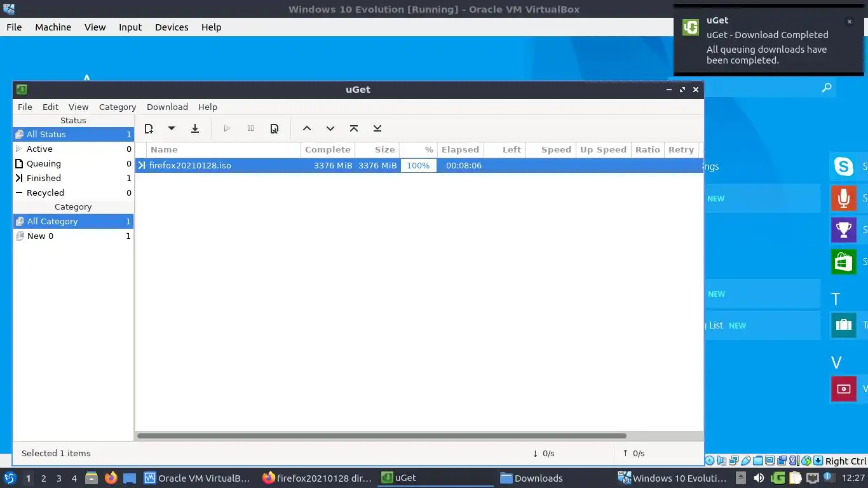Open the VirtualBox Devices menu
This screenshot has height=488, width=868.
(x=172, y=27)
